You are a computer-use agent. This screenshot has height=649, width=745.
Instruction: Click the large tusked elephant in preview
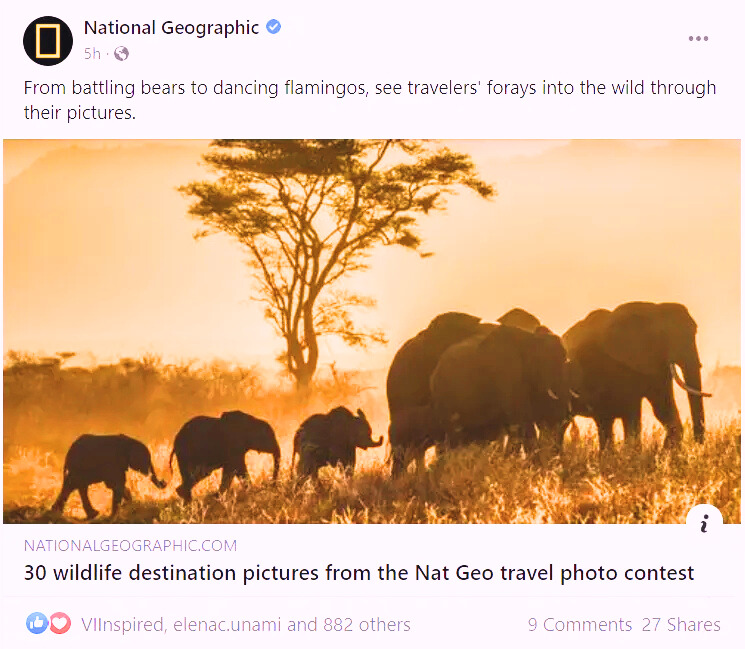(637, 373)
